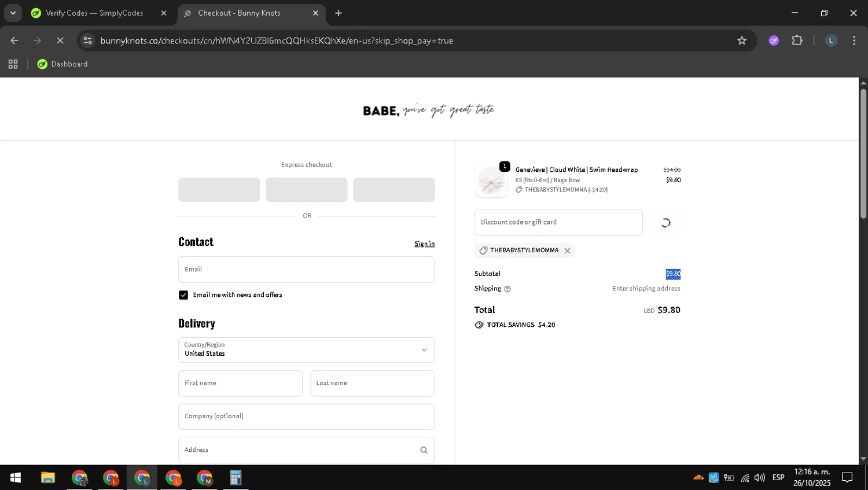Screen dimensions: 868x490
Task: Open the orange cloud tray icon
Action: point(698,478)
